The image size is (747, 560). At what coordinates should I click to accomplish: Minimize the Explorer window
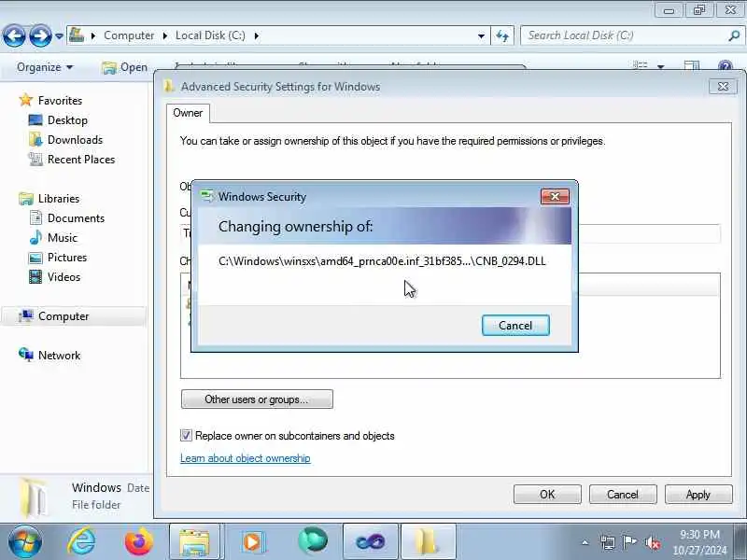[669, 10]
